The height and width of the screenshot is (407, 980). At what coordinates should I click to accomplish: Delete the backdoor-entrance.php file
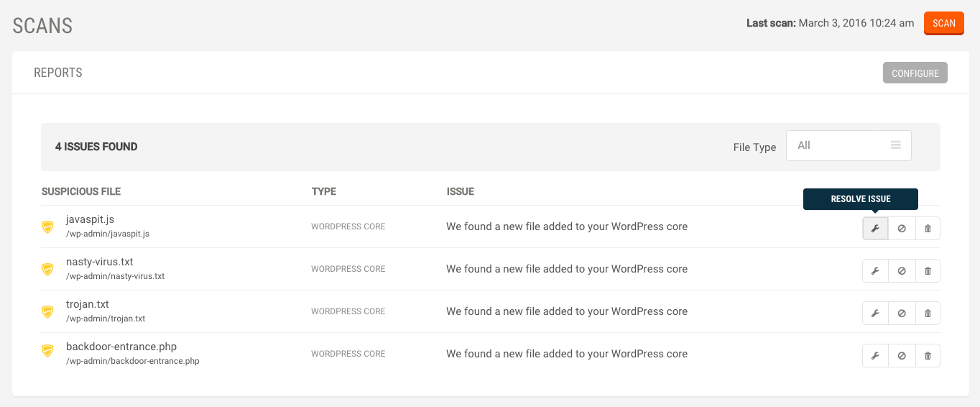tap(928, 356)
